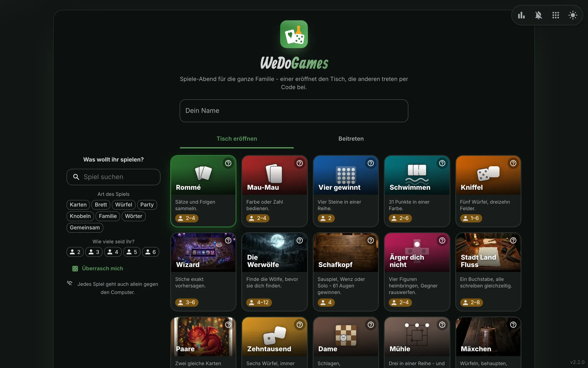Click the Dein Name input field
The width and height of the screenshot is (588, 368).
coord(294,111)
